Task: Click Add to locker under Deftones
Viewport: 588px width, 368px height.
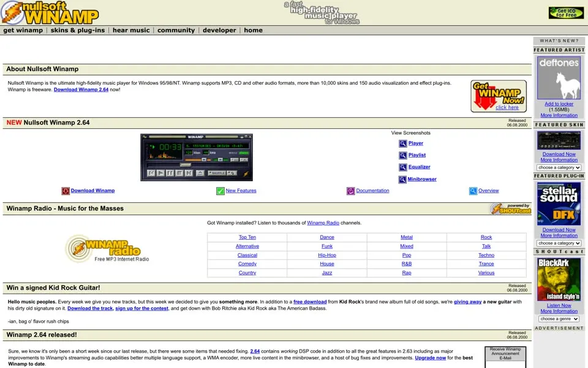Action: click(x=559, y=104)
